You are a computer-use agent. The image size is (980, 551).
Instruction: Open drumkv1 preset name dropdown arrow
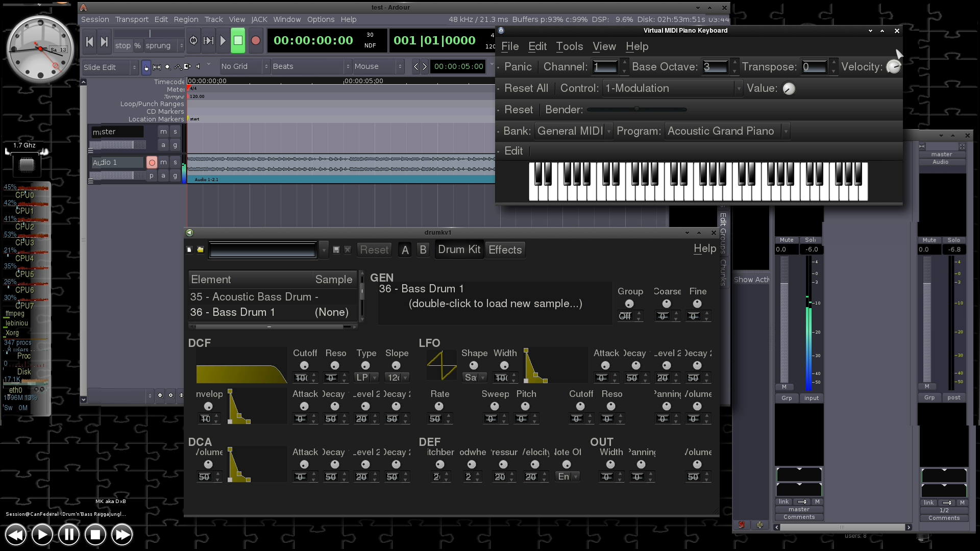[x=324, y=250]
